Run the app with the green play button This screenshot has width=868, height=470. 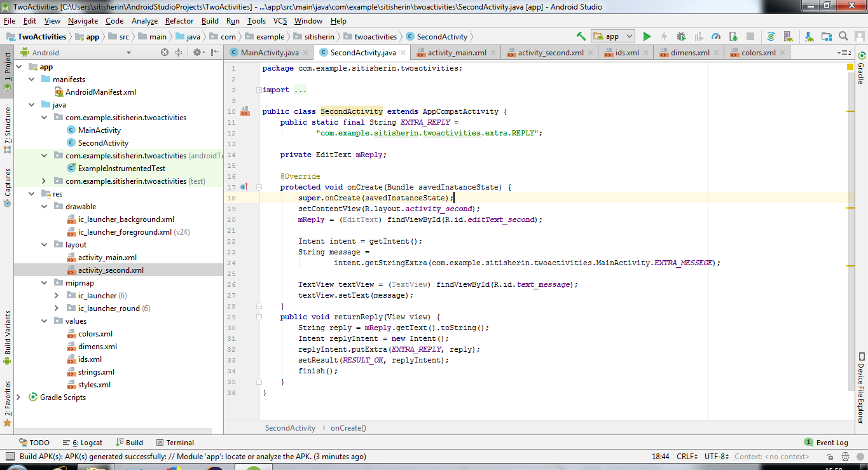tap(647, 37)
